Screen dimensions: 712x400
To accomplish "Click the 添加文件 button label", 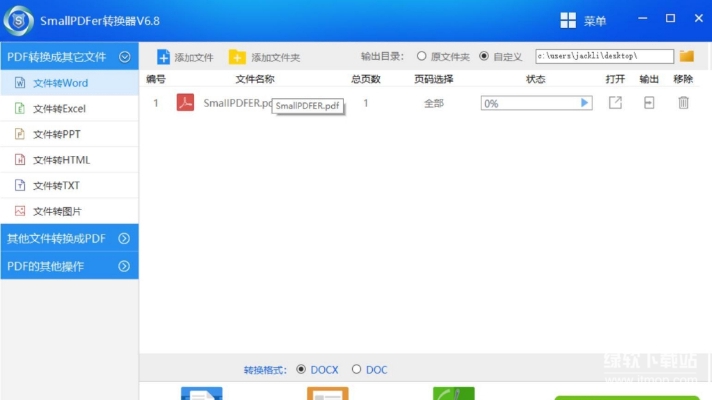I will 194,57.
